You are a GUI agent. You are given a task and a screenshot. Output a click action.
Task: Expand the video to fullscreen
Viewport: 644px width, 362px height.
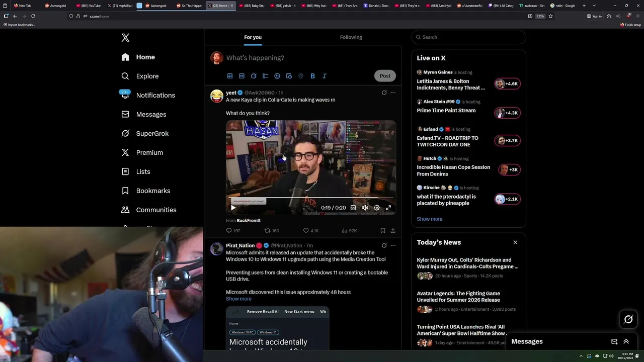click(x=388, y=208)
